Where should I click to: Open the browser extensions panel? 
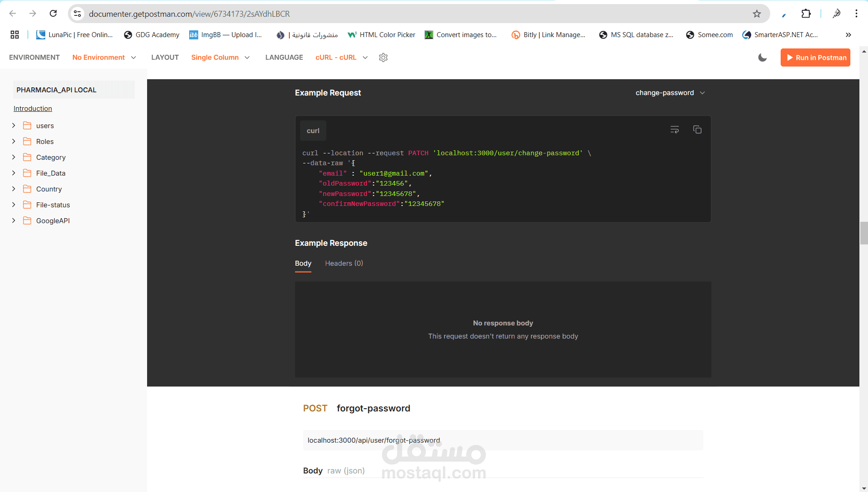click(x=806, y=14)
